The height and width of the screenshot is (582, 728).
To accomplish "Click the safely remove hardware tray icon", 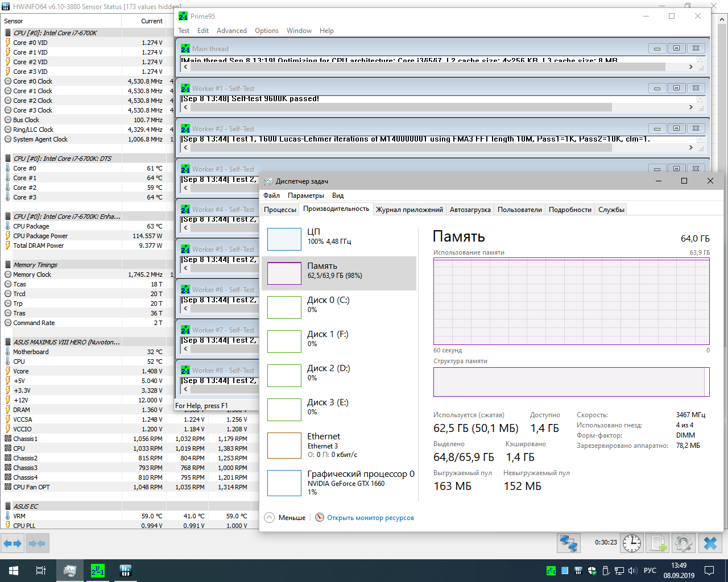I will 606,571.
